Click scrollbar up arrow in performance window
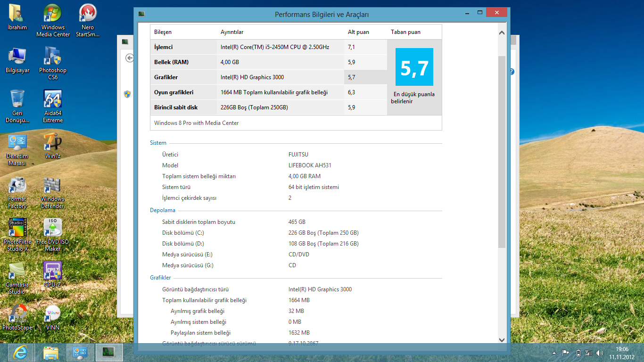 (502, 33)
